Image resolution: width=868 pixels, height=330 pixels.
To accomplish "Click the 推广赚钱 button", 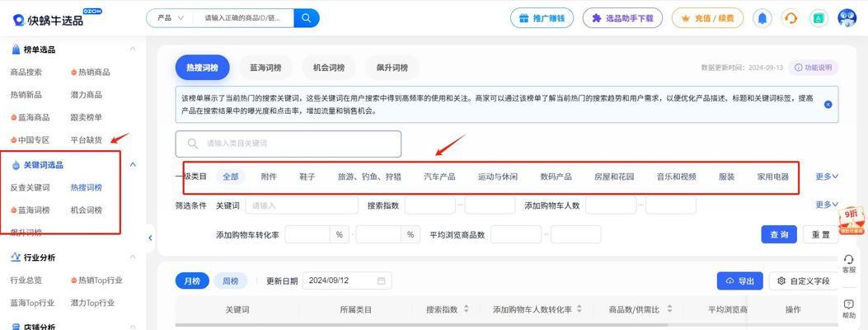I will [542, 18].
